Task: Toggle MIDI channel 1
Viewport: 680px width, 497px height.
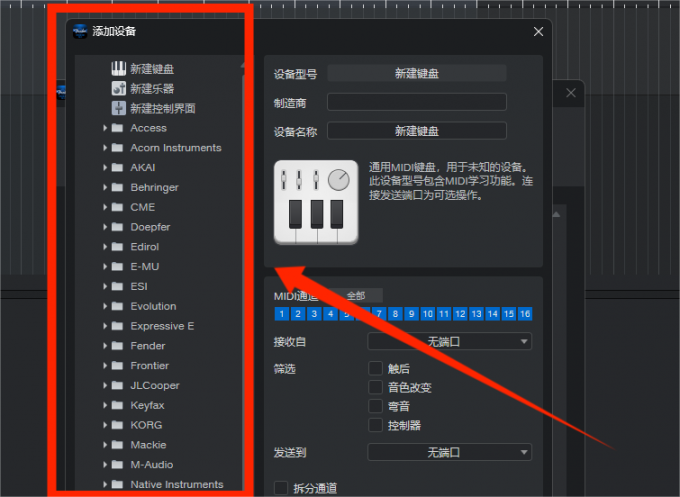Action: click(282, 314)
